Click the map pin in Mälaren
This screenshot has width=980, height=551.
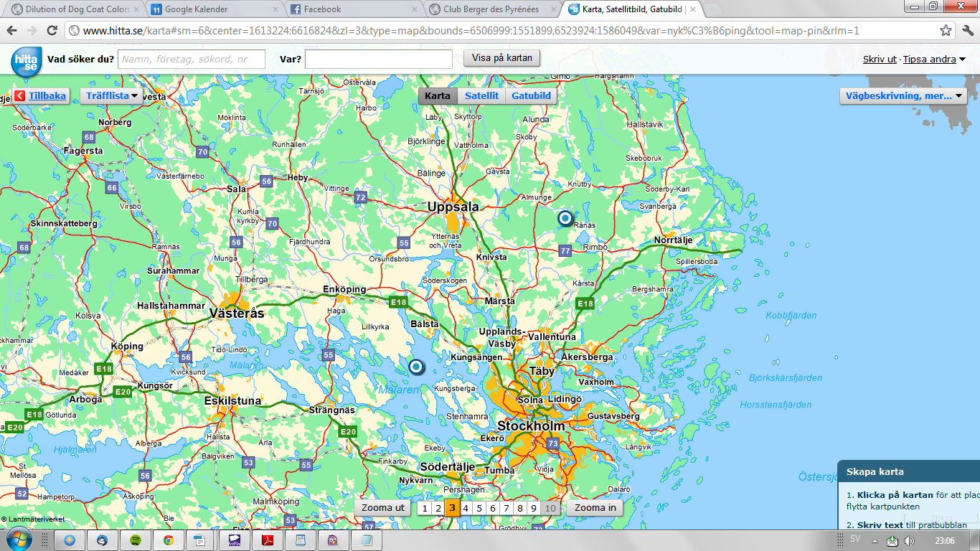pos(416,367)
